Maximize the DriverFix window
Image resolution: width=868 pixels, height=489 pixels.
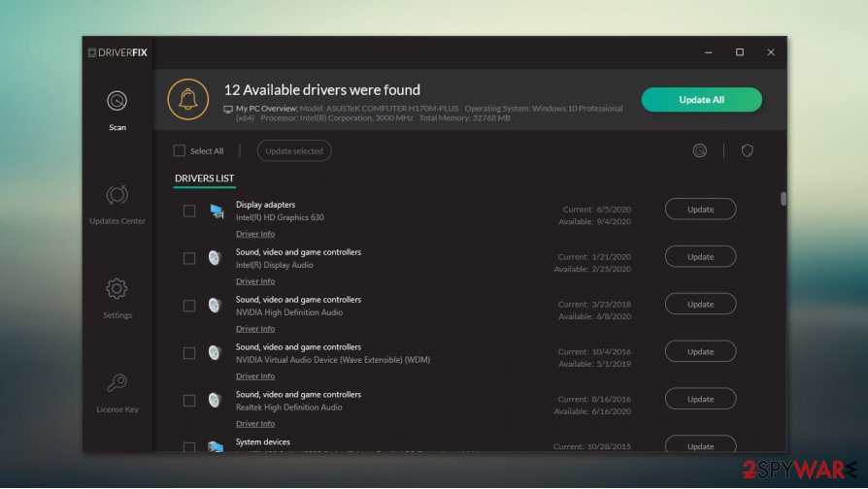point(740,52)
